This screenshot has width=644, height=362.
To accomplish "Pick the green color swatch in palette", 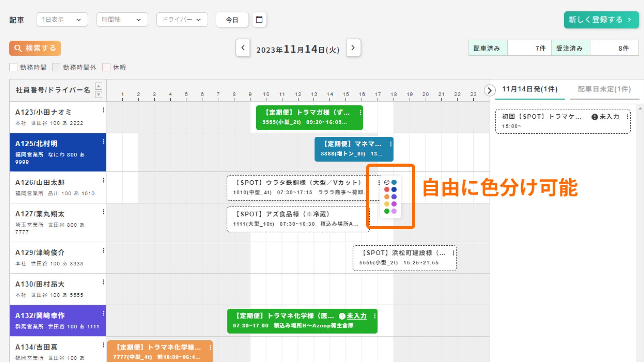I will click(x=387, y=211).
